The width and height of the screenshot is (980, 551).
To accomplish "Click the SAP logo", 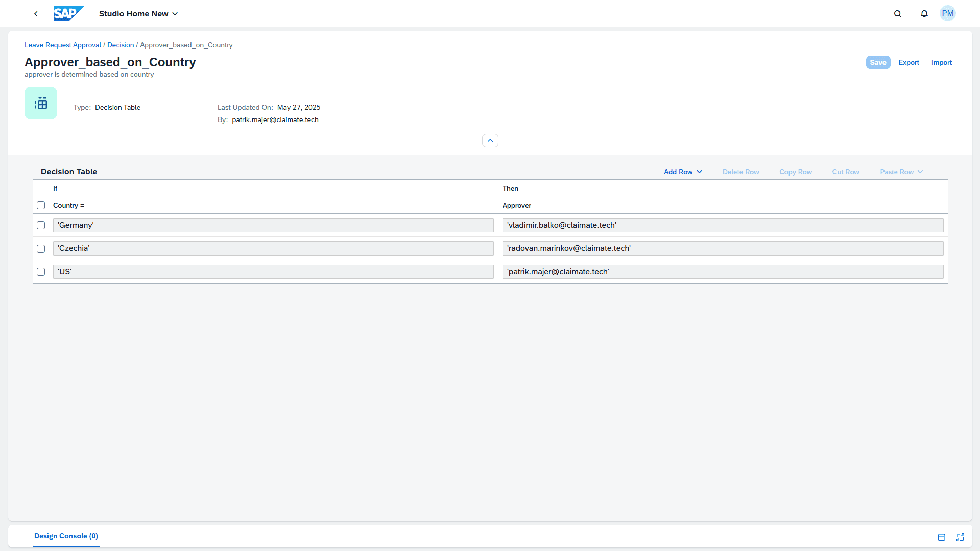I will (68, 13).
